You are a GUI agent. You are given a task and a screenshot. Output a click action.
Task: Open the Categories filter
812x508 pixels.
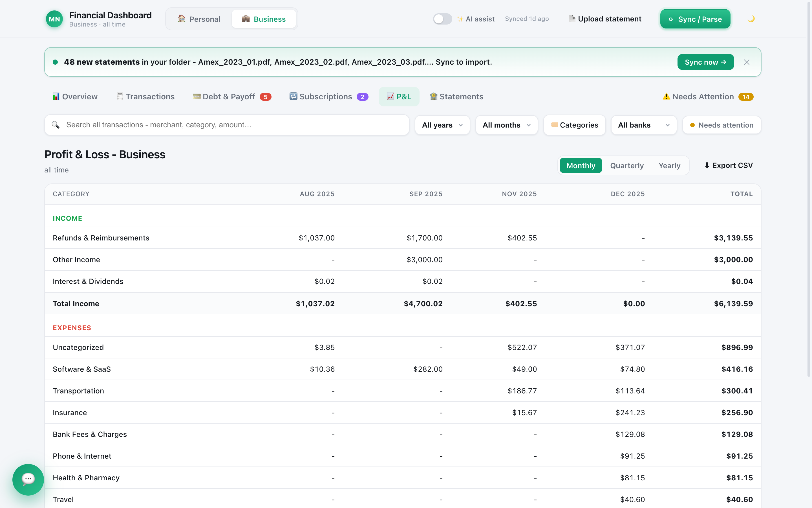[574, 125]
